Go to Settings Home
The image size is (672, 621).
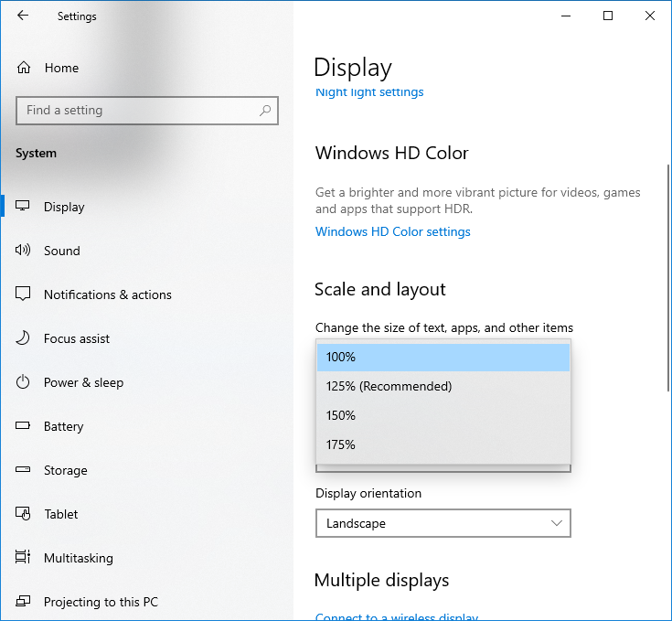pos(146,68)
